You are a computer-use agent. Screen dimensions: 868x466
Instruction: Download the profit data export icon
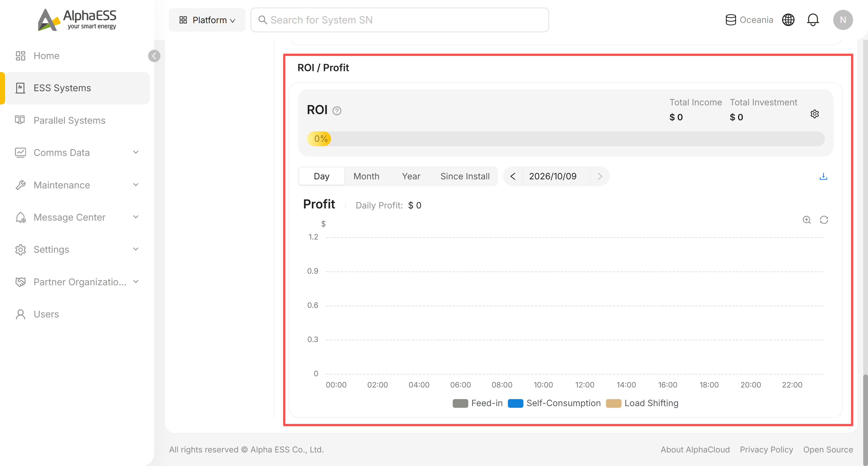(823, 177)
